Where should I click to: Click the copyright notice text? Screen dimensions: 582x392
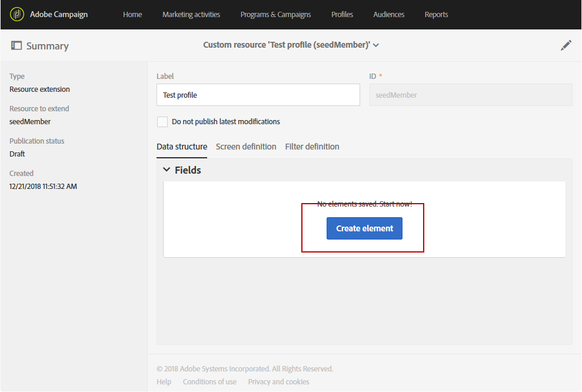point(245,369)
